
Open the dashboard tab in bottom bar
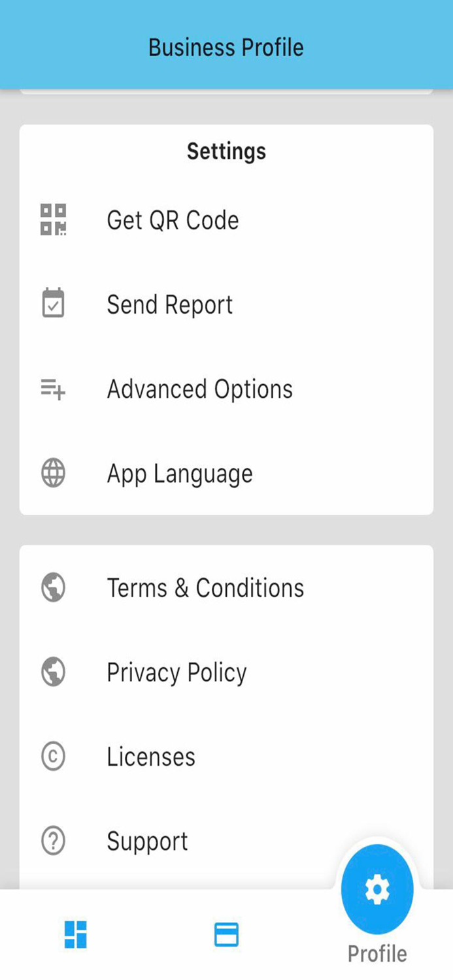76,934
